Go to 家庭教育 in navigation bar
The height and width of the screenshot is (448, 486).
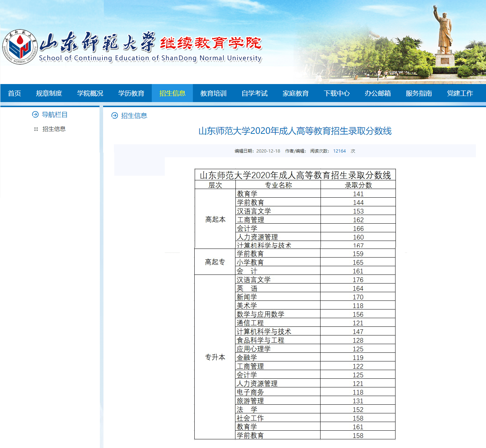(x=296, y=93)
